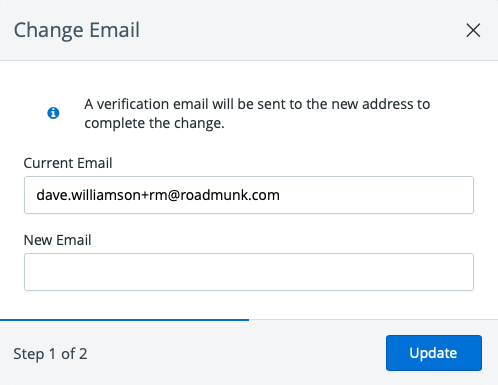Click the blue filled progress bar segment
Viewport: 498px width, 385px height.
point(124,320)
